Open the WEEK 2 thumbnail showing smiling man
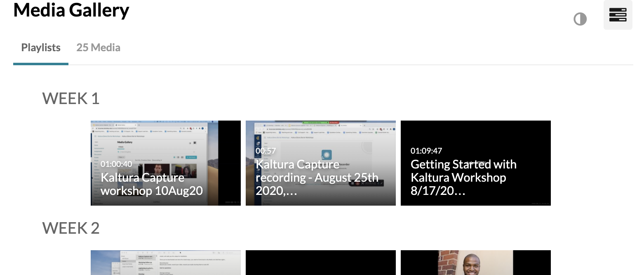 [x=476, y=263]
